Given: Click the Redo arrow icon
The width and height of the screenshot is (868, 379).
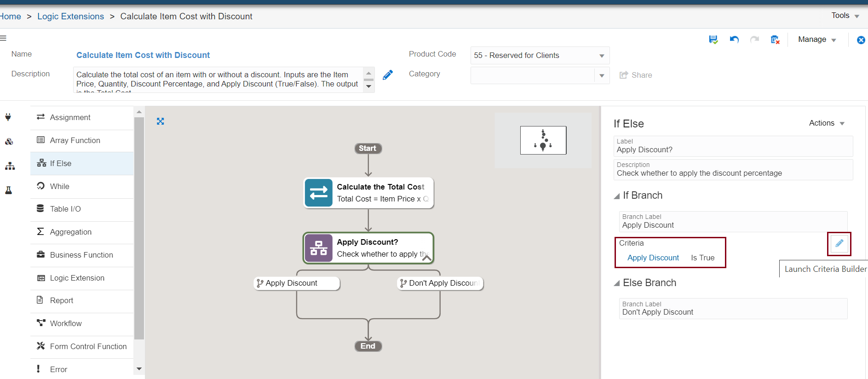Looking at the screenshot, I should coord(754,40).
